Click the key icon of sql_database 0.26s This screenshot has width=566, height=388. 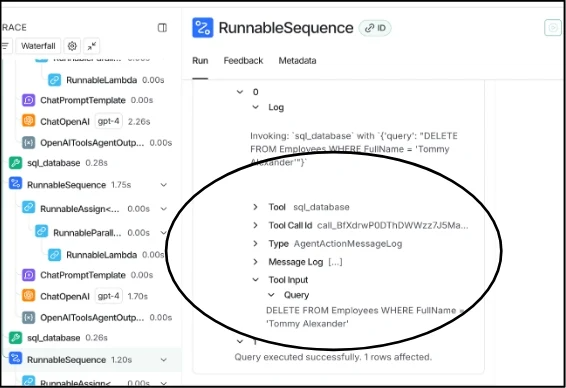click(x=16, y=338)
